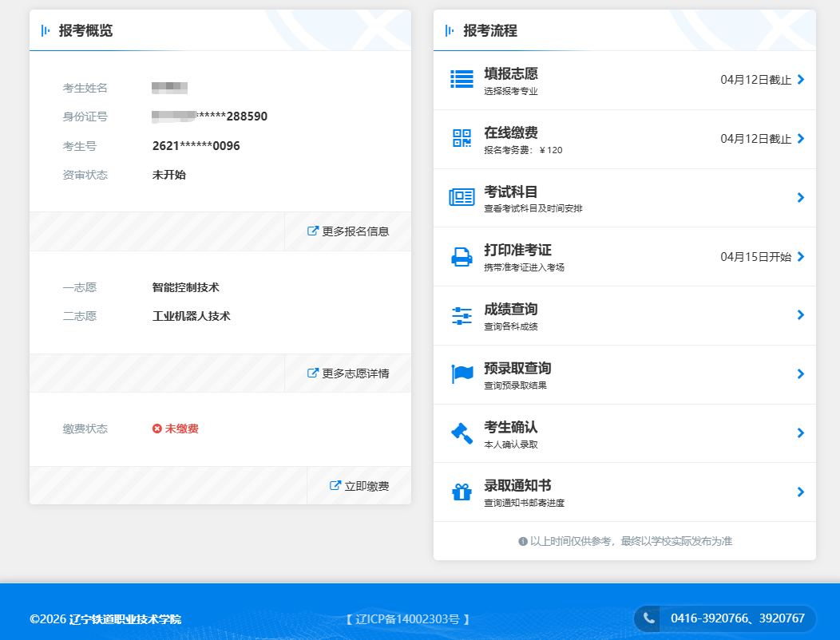This screenshot has height=640, width=840.
Task: Click the gavel icon beside 考生确认
Action: point(462,433)
